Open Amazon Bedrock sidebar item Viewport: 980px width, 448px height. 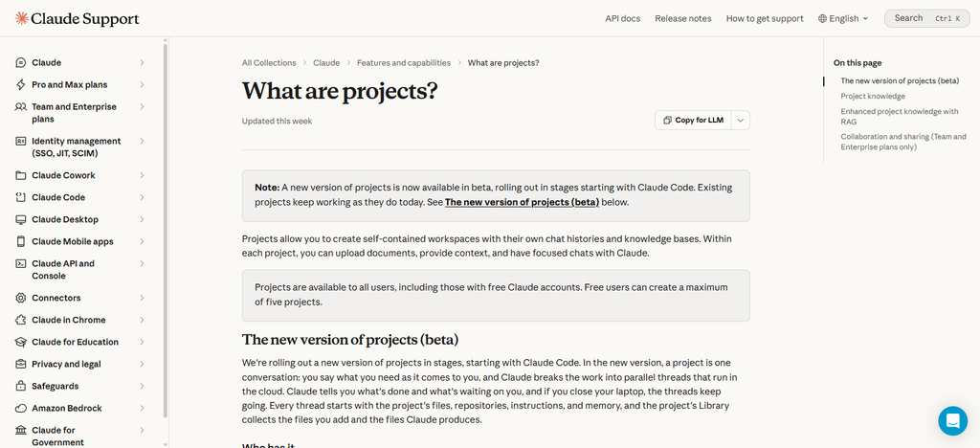80,408
